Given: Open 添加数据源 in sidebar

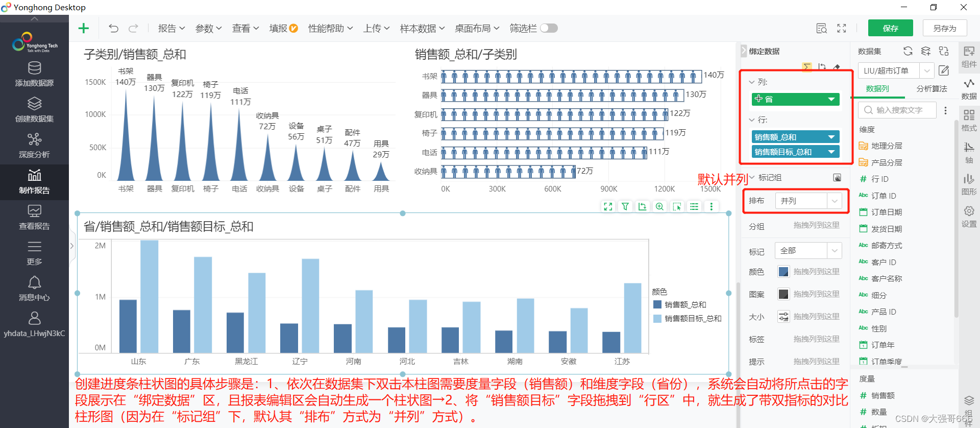Looking at the screenshot, I should click(34, 75).
